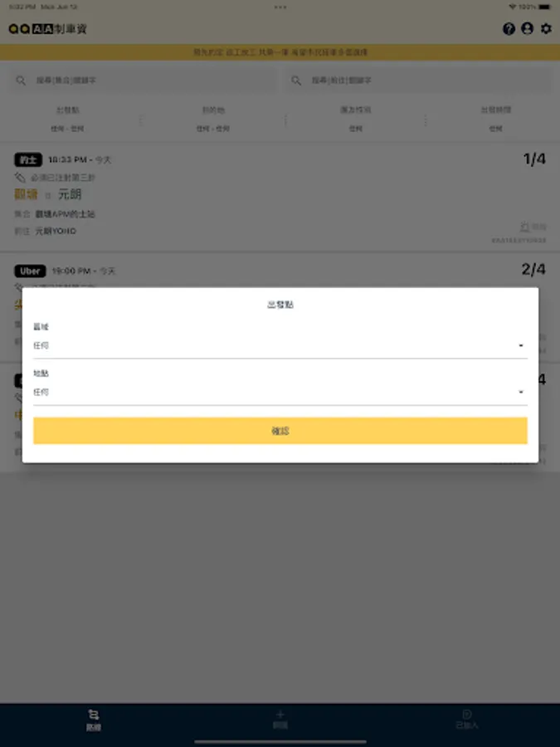This screenshot has height=747, width=560.
Task: Open the 出發時間 filter column
Action: [x=495, y=119]
